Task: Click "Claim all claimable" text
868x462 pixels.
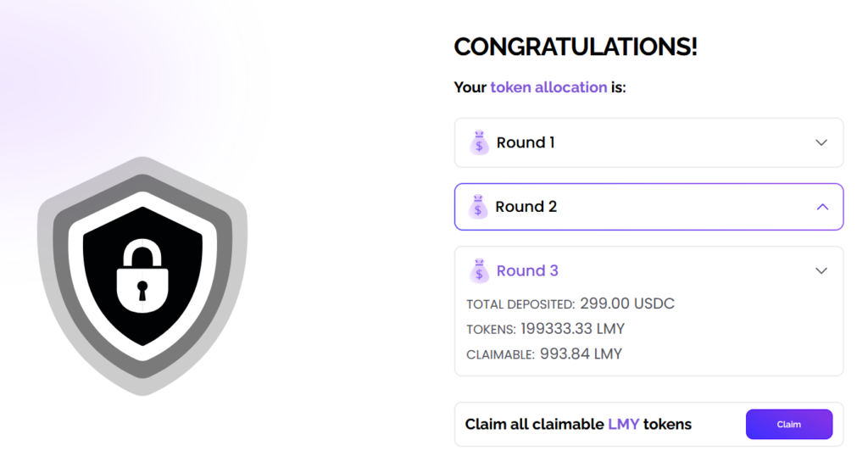Action: [x=534, y=424]
